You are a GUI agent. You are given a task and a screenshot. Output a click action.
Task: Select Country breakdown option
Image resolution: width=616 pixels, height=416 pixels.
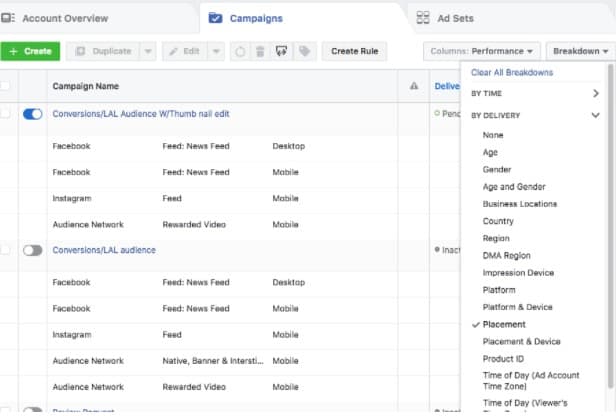point(498,221)
